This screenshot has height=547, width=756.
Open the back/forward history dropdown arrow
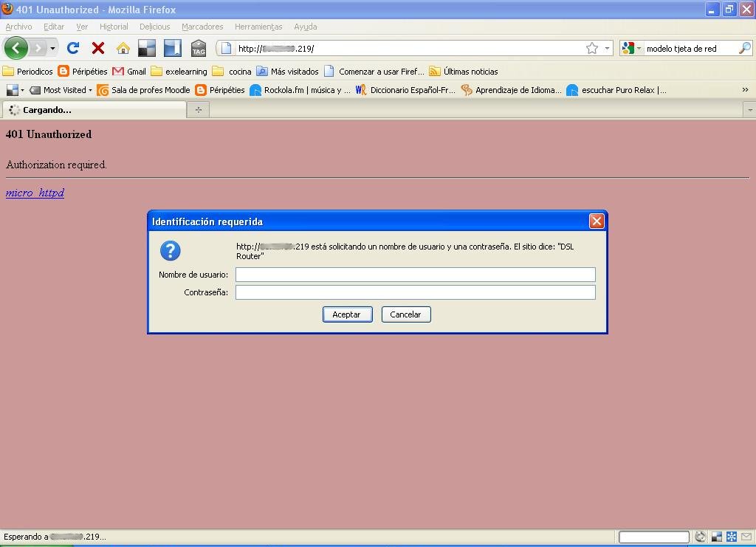pos(53,49)
